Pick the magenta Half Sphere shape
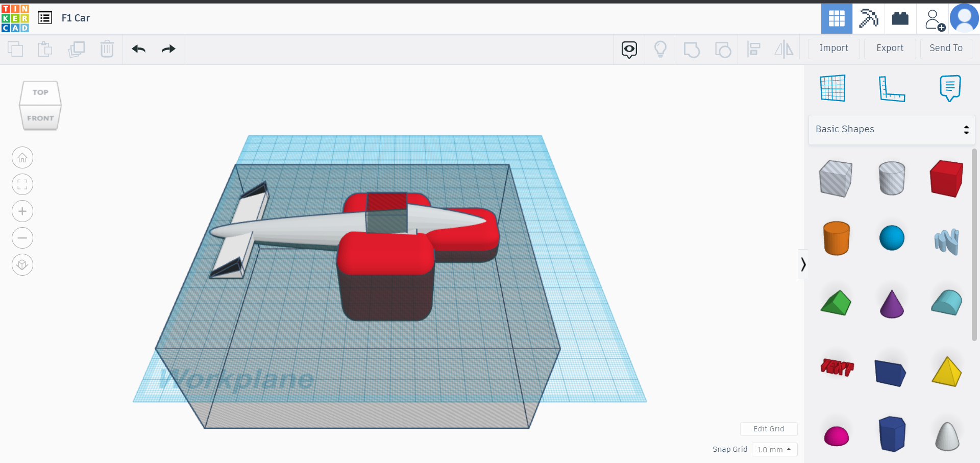980x463 pixels. [x=837, y=436]
